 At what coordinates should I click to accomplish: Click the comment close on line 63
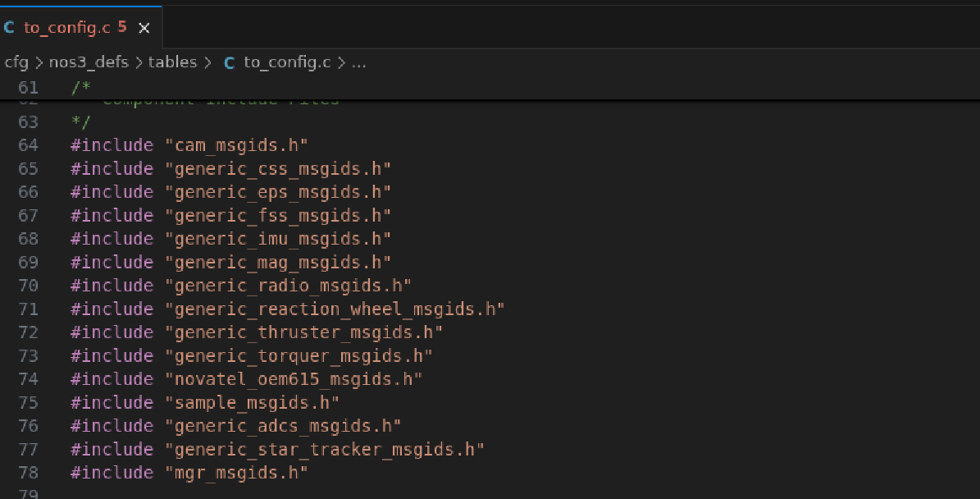coord(80,121)
